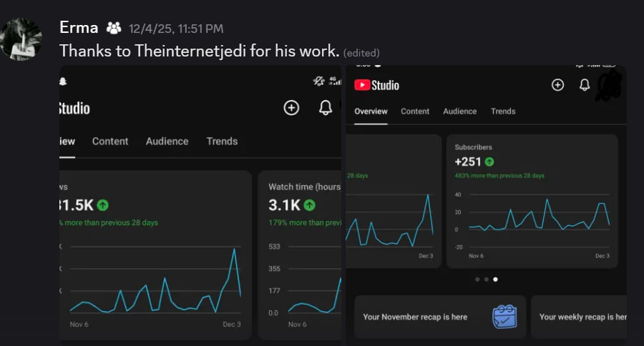
Task: Click the calendar icon on November recap card
Action: click(504, 316)
